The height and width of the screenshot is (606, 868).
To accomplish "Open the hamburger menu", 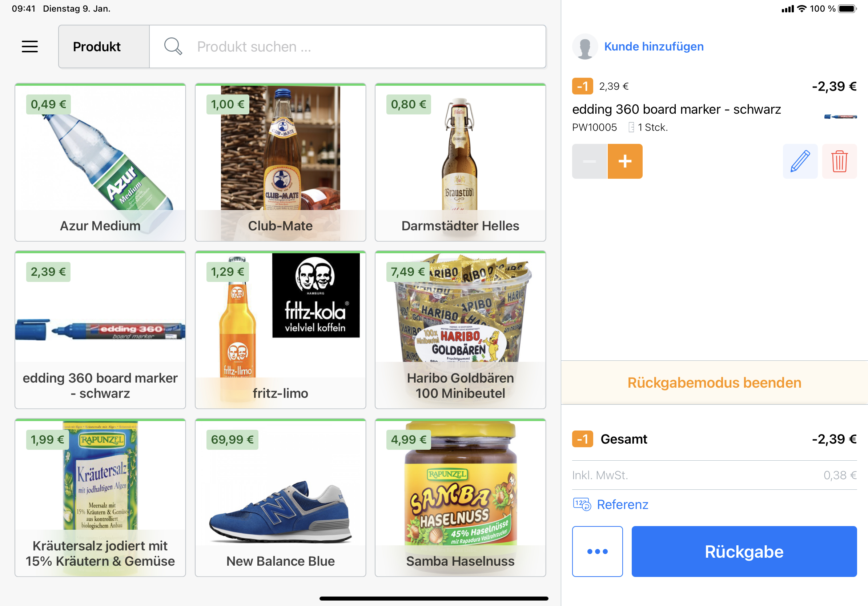I will 29,47.
